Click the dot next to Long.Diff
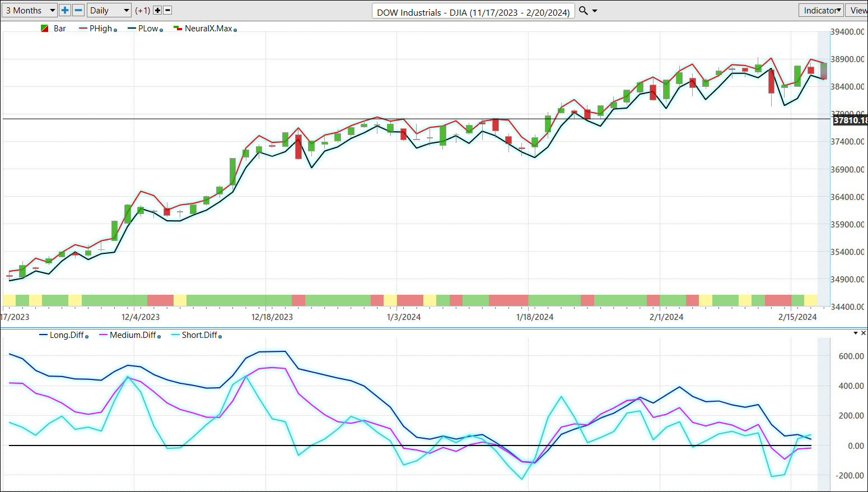Viewport: 868px width, 492px height. 87,337
